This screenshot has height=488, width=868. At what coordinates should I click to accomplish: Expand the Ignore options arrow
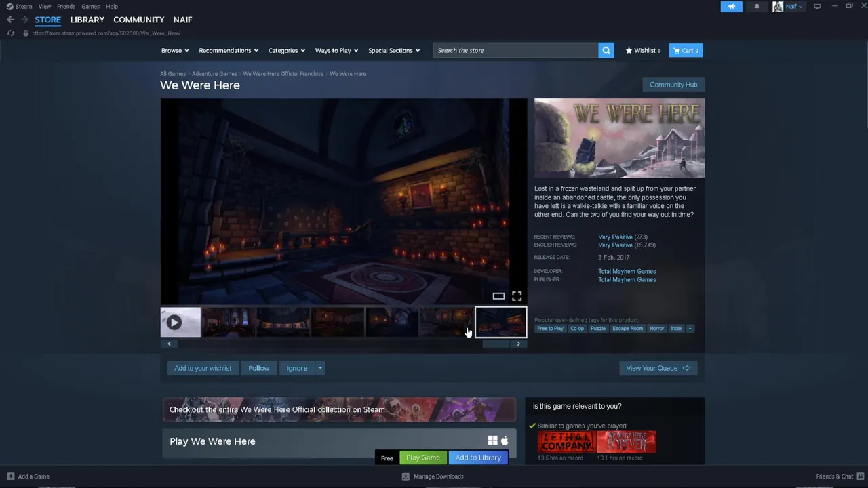click(x=320, y=368)
